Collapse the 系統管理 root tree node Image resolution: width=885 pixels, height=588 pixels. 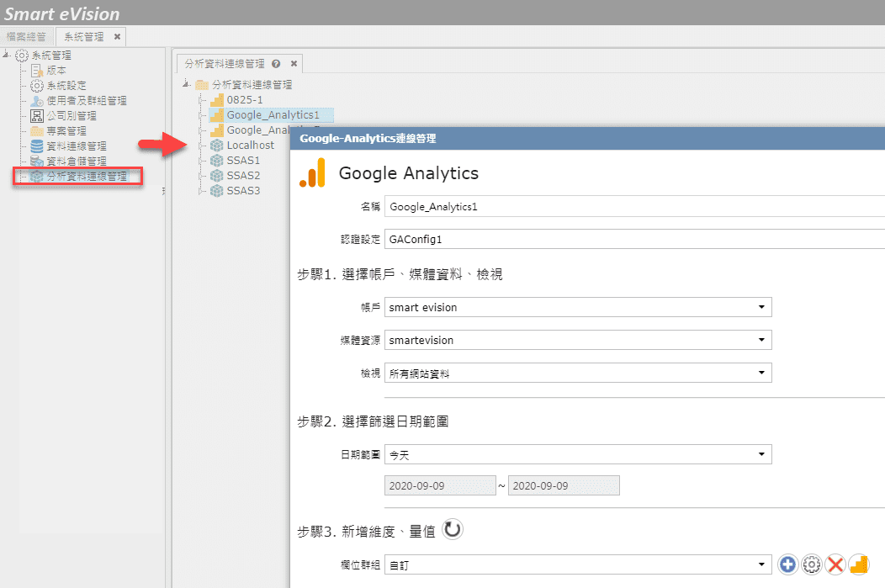click(6, 55)
